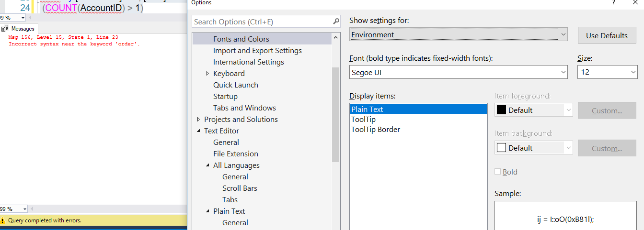Expand the Keyboard tree node
The image size is (644, 230).
[207, 74]
